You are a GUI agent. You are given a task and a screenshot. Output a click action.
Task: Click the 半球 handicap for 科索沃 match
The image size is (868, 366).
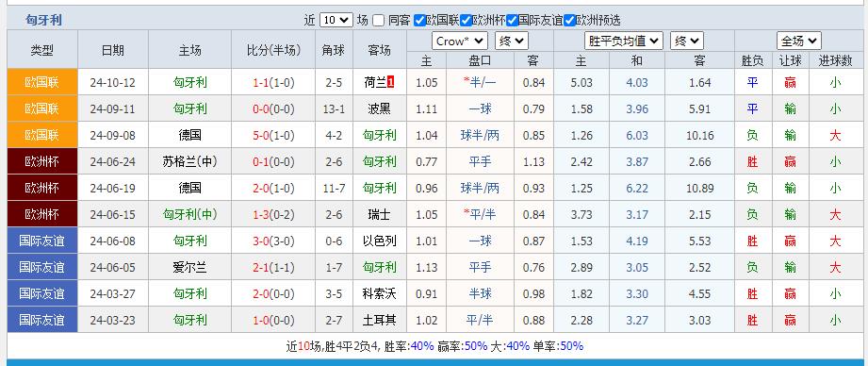pos(480,293)
